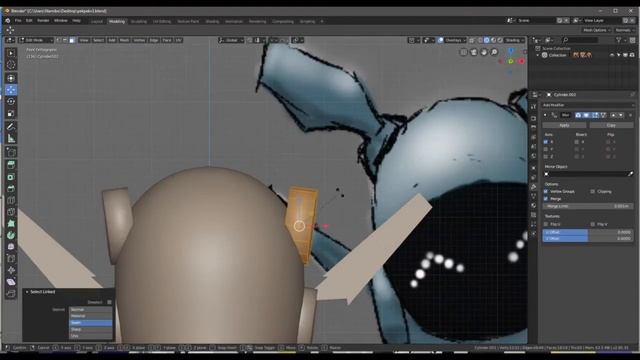640x360 pixels.
Task: Open the Shading dropdown
Action: click(x=514, y=40)
